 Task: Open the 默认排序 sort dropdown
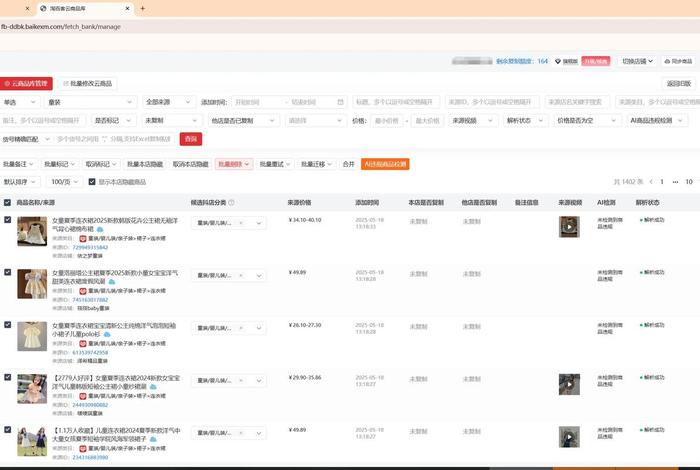point(20,182)
